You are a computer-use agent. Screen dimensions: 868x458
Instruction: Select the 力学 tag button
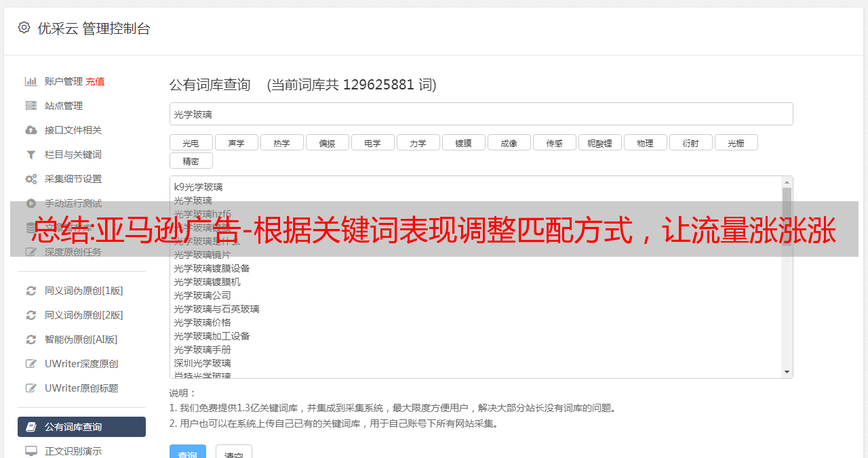(x=418, y=142)
